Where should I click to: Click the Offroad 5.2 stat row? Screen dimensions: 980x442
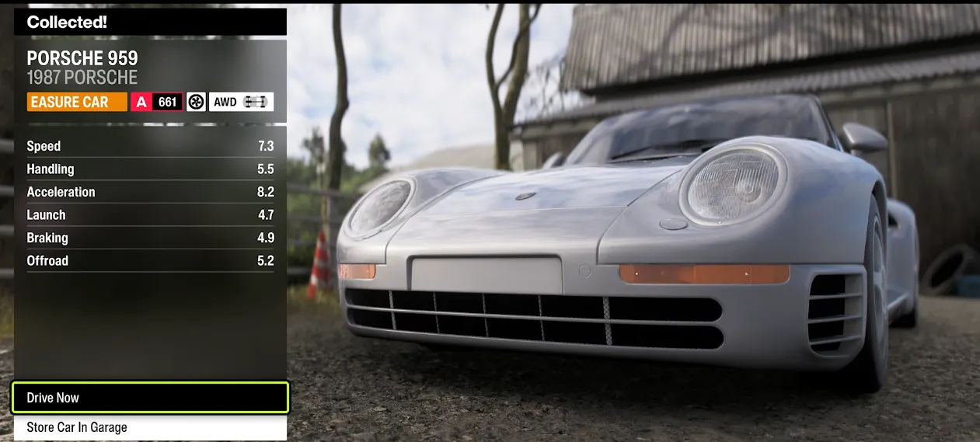click(150, 261)
